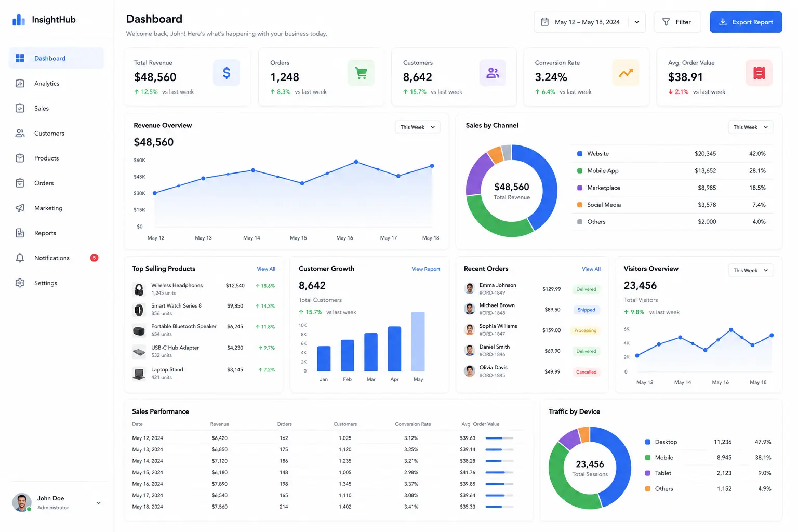798x532 pixels.
Task: Click the dollar sign icon on Total Revenue card
Action: click(x=227, y=73)
